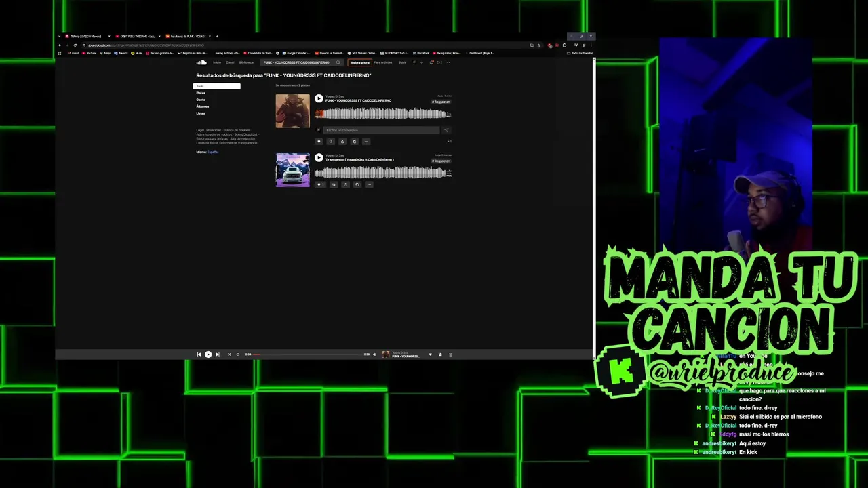Skip to next track in player
The width and height of the screenshot is (868, 488).
coord(217,354)
